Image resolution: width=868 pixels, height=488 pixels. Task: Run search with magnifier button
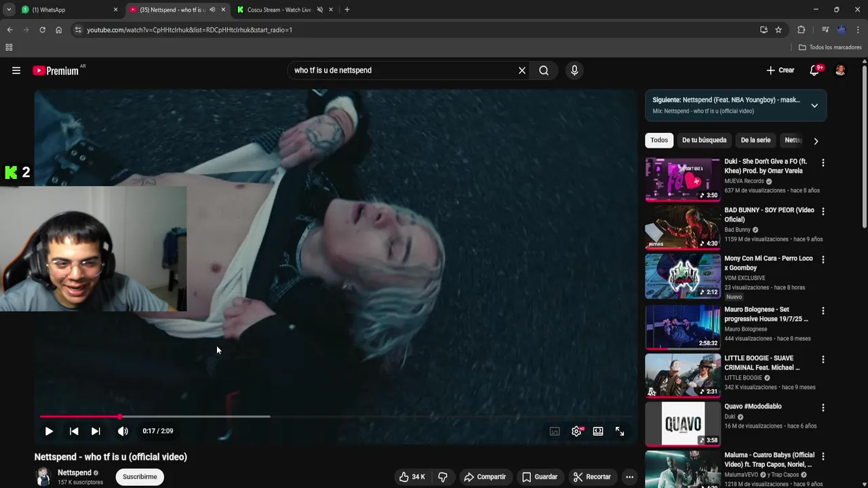tap(544, 70)
